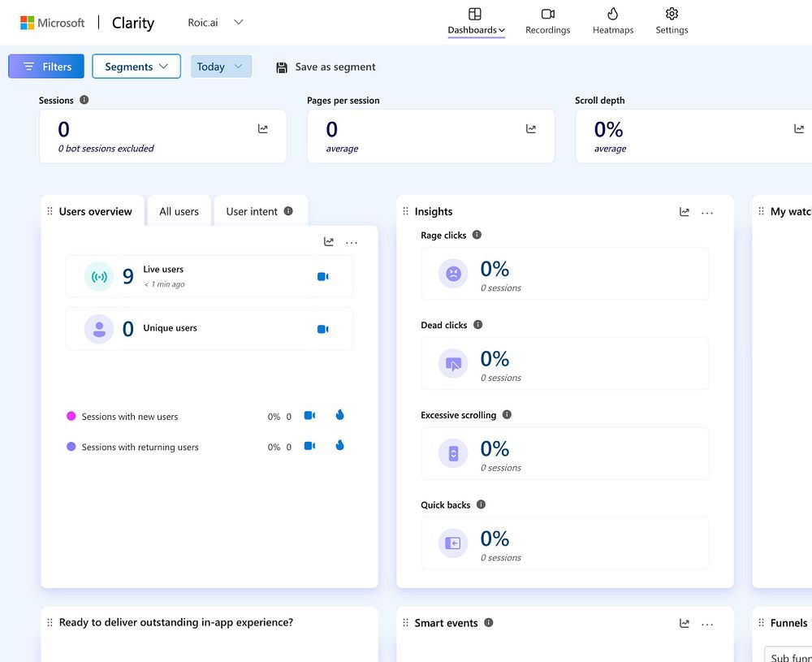Show trend chart for Sessions metric
This screenshot has height=662, width=812.
click(x=263, y=128)
